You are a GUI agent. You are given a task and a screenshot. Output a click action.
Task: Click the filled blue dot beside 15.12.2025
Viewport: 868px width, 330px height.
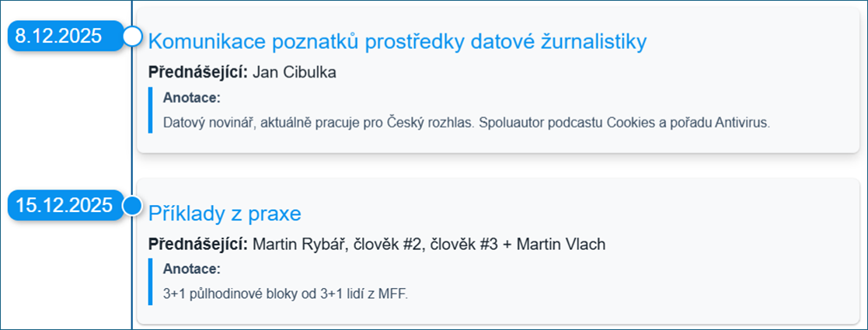(133, 206)
